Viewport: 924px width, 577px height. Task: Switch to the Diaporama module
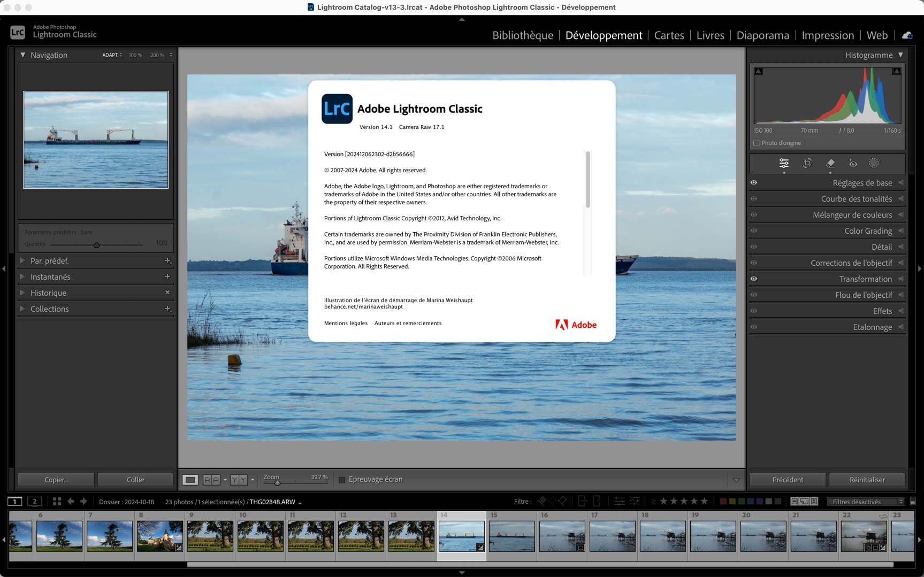(x=762, y=35)
